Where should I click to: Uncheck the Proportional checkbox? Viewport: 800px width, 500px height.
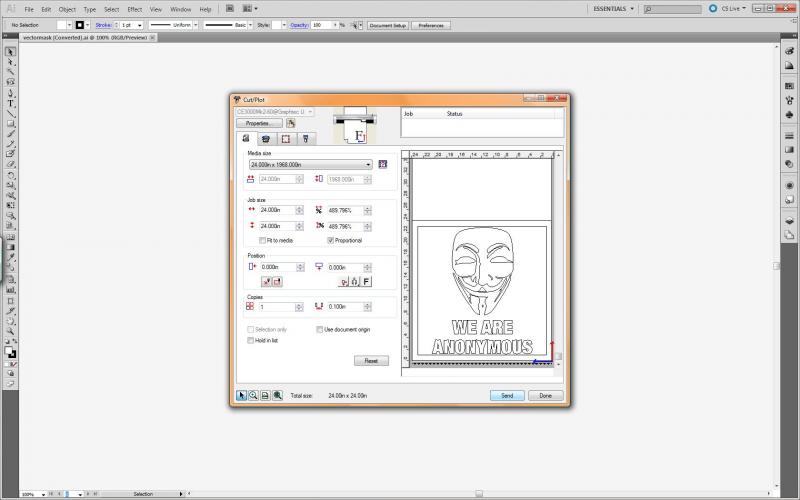tap(331, 240)
